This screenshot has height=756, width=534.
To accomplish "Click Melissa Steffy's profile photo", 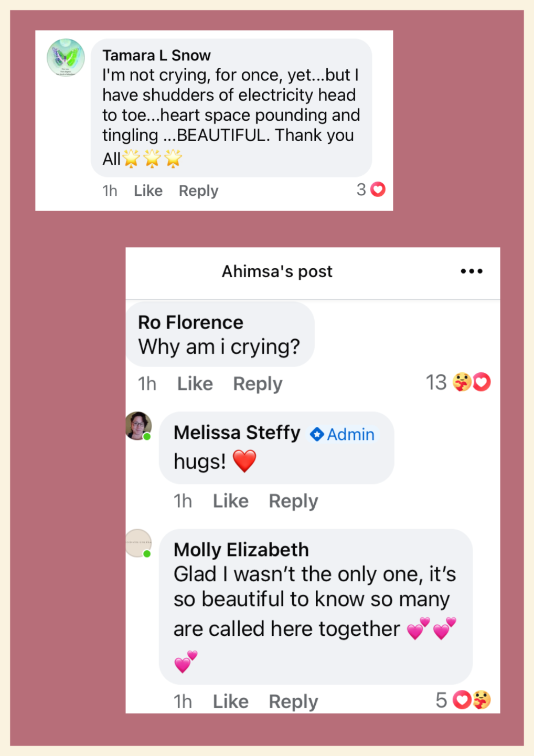I will click(x=138, y=425).
